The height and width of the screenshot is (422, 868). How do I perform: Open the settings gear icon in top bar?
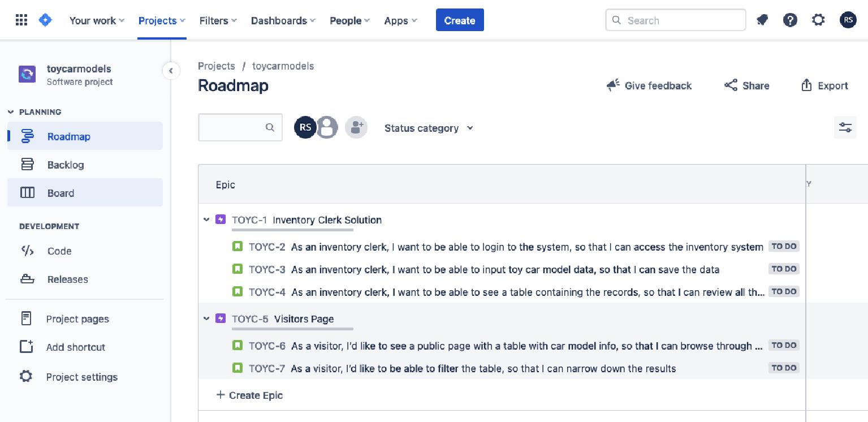[x=818, y=20]
